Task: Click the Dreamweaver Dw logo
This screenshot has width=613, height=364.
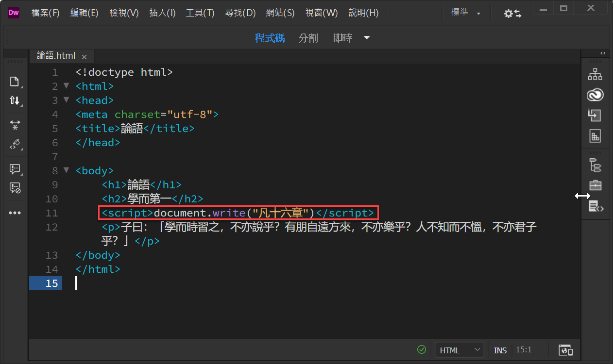Action: point(14,13)
